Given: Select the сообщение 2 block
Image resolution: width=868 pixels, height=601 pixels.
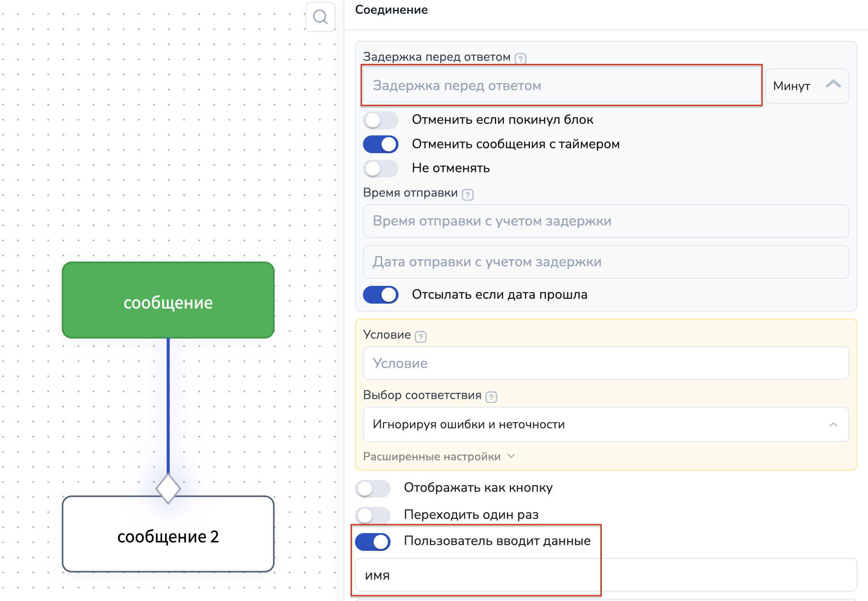Looking at the screenshot, I should pos(168,535).
